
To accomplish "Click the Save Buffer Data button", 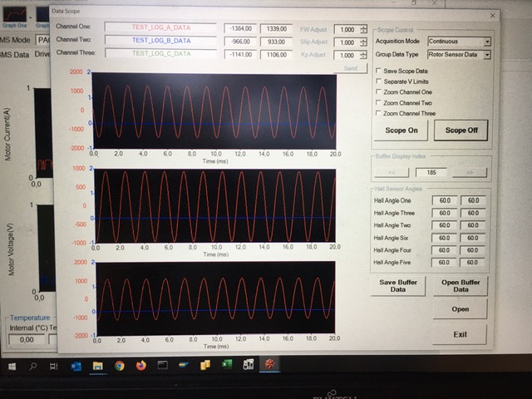I will [x=398, y=286].
